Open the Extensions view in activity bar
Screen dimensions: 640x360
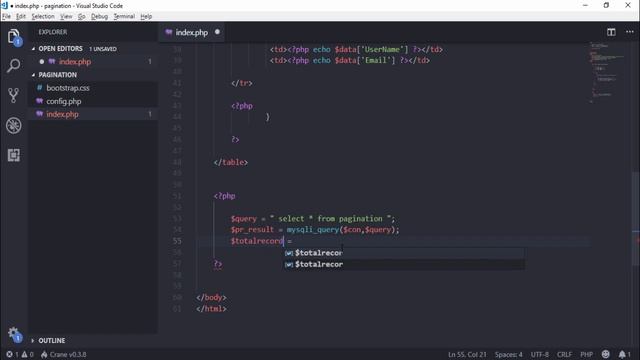pos(13,155)
